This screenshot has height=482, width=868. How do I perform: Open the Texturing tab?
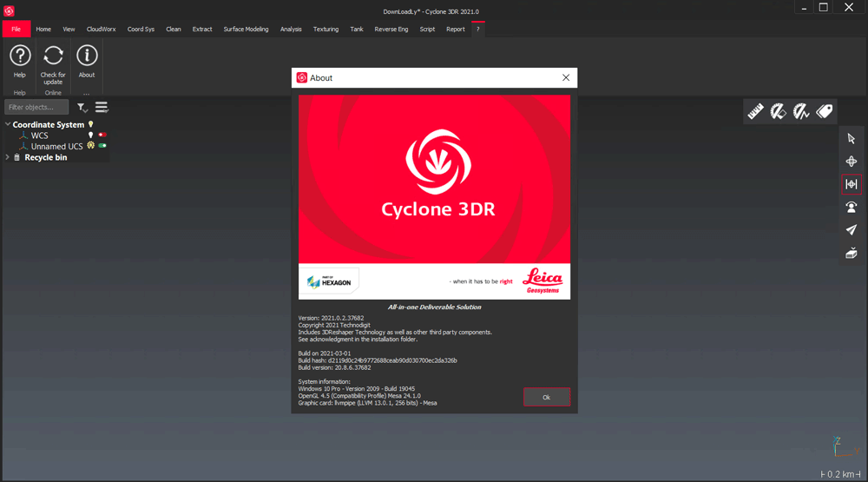coord(325,30)
